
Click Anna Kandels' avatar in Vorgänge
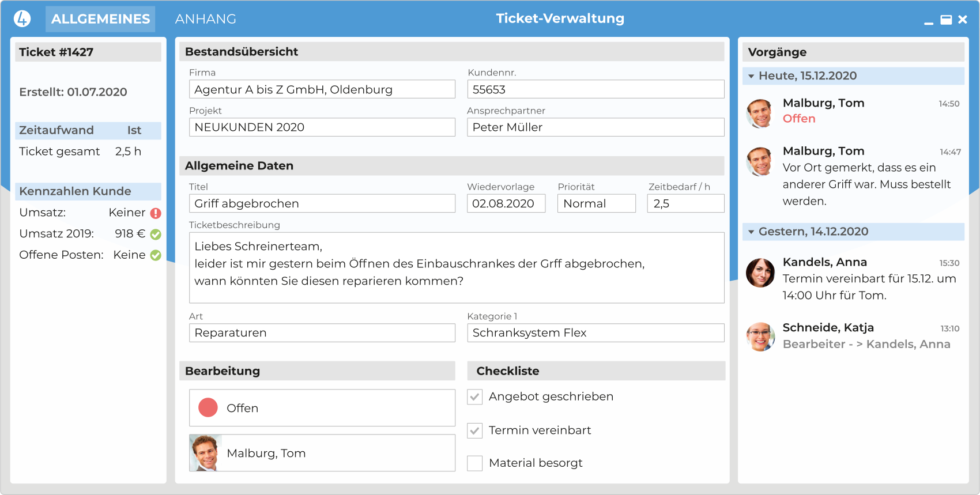pyautogui.click(x=760, y=273)
